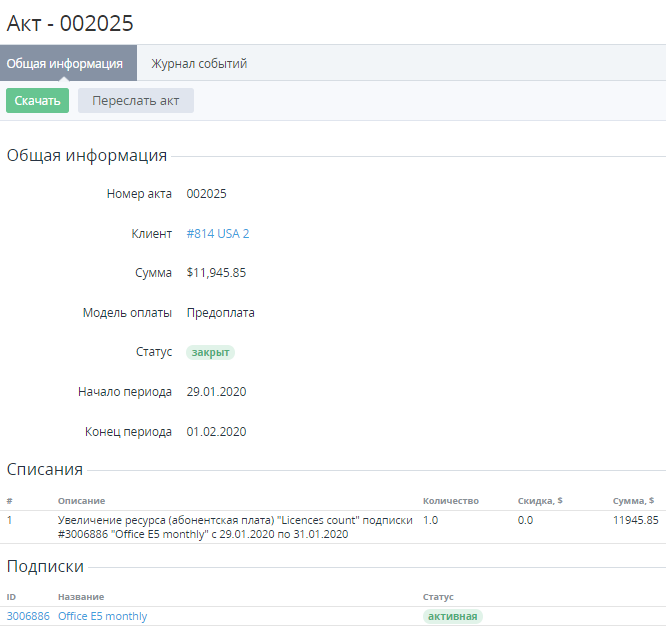The image size is (666, 629).
Task: Click the Акт - 002025 page title
Action: pos(70,22)
